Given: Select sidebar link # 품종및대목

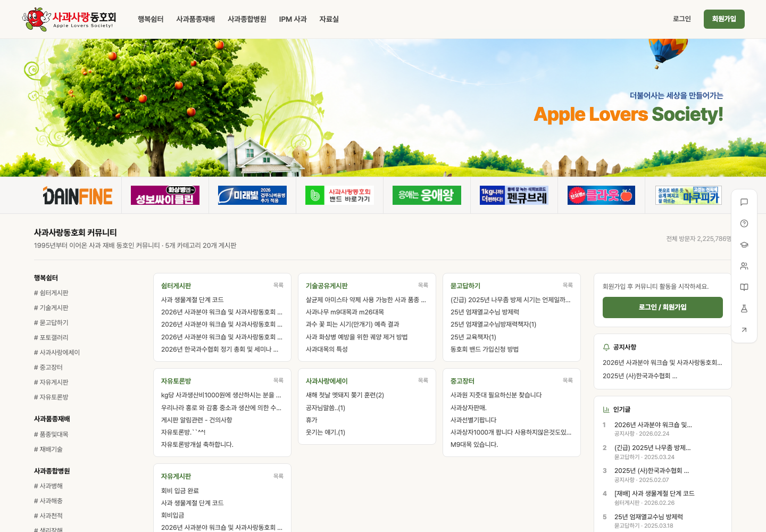Looking at the screenshot, I should click(x=51, y=435).
